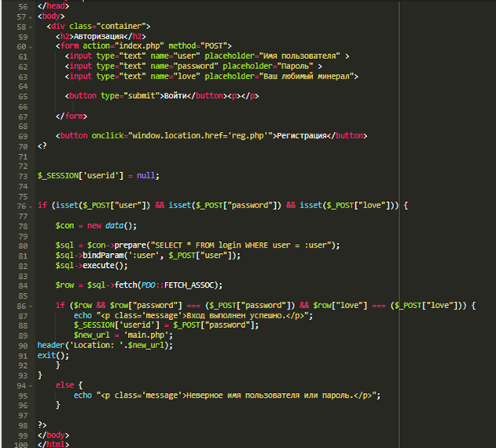Click the opening <body> tag
The image size is (496, 448).
tap(51, 17)
